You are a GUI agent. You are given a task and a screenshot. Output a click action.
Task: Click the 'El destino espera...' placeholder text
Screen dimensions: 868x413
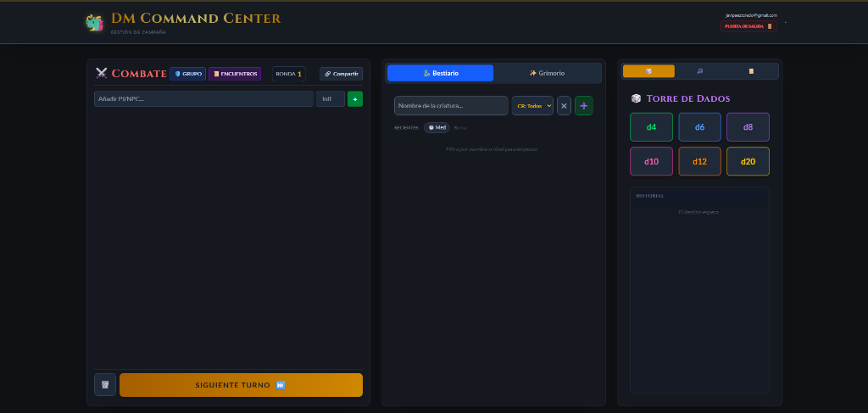tap(699, 212)
